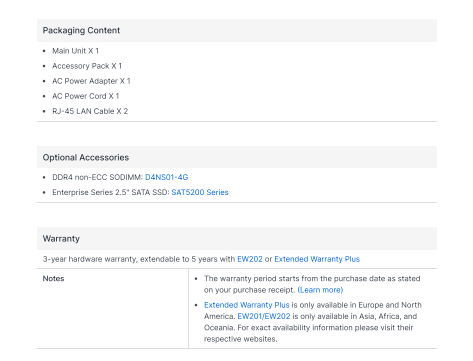Click the (Learn more) link

[320, 290]
